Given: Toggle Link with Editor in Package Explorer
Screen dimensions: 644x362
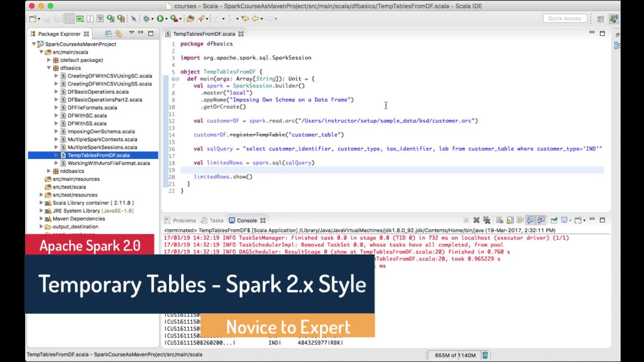Looking at the screenshot, I should 118,34.
